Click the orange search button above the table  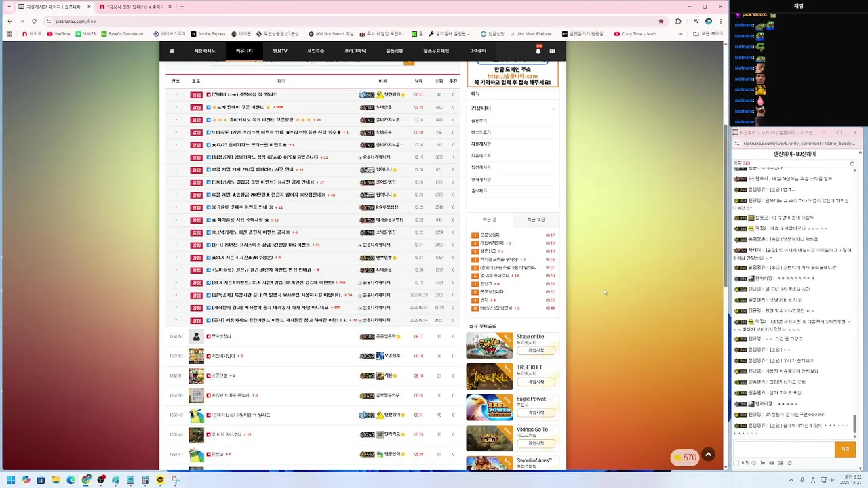(x=409, y=62)
